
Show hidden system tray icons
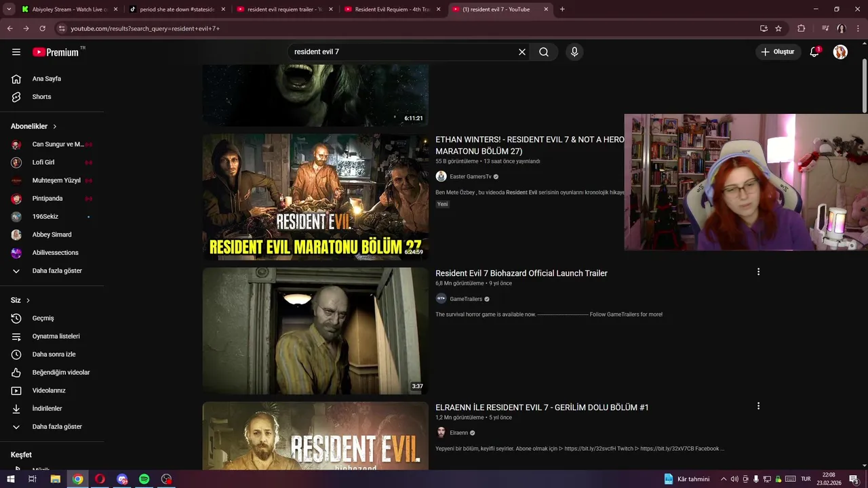tap(724, 479)
